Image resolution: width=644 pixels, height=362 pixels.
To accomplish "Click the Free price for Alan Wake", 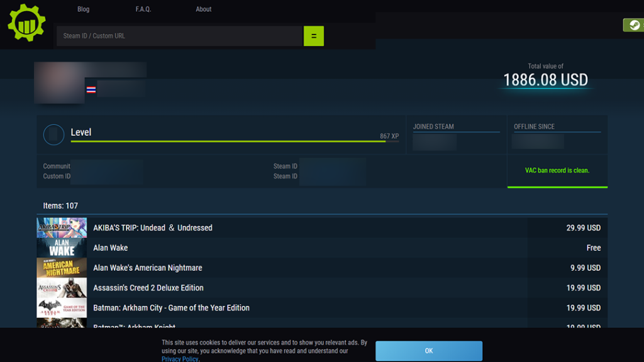I will pyautogui.click(x=594, y=248).
